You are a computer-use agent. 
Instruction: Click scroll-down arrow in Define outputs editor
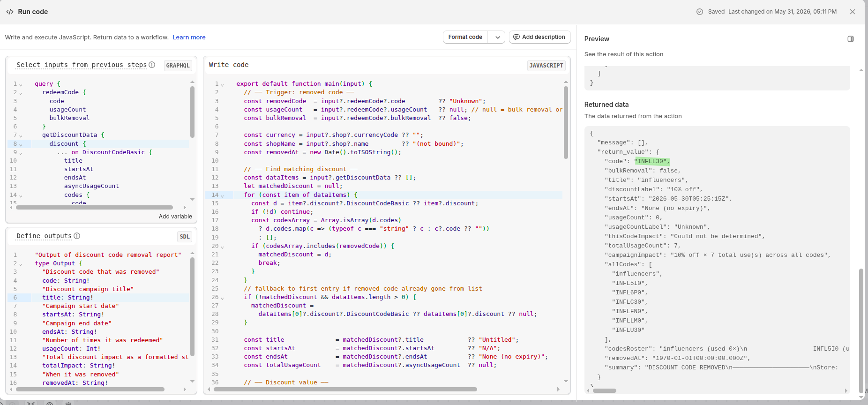[192, 381]
